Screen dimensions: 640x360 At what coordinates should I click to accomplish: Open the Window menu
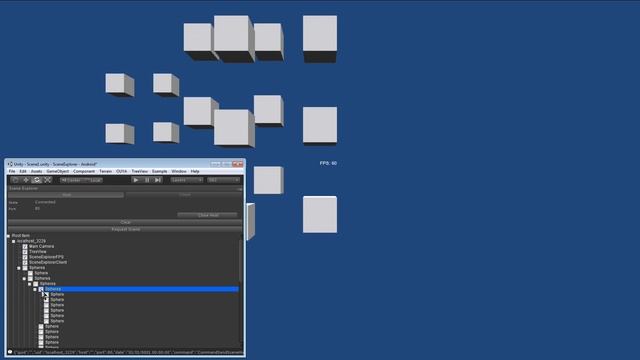point(179,171)
